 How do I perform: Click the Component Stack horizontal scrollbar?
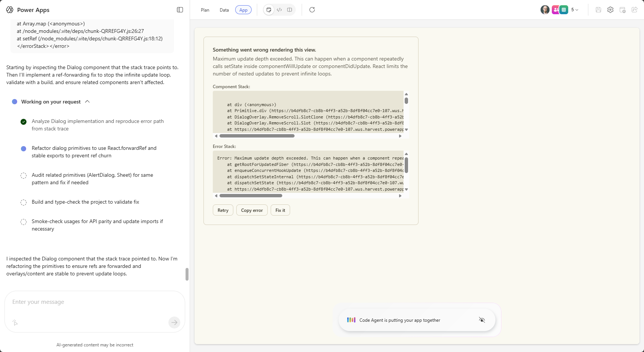257,136
